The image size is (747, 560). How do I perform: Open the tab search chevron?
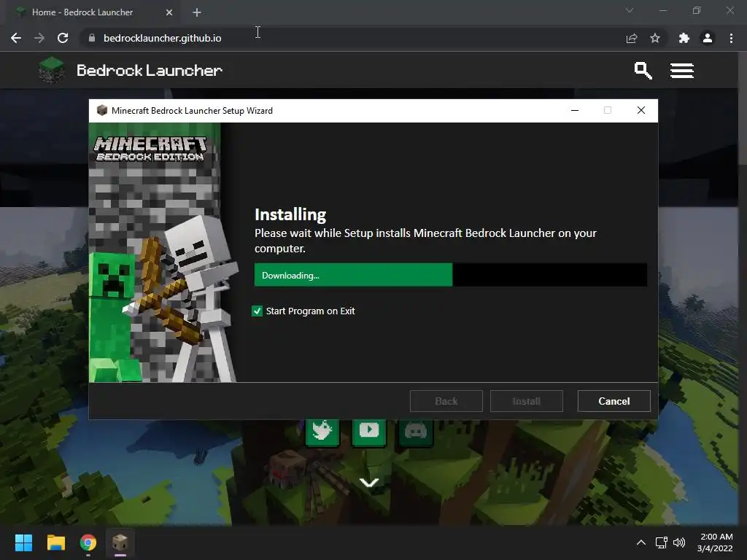click(630, 10)
